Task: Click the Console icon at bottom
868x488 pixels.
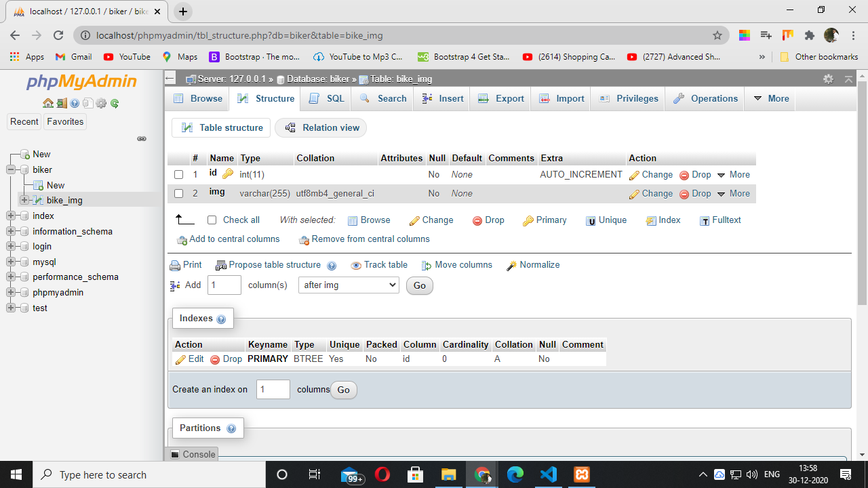Action: pos(175,454)
